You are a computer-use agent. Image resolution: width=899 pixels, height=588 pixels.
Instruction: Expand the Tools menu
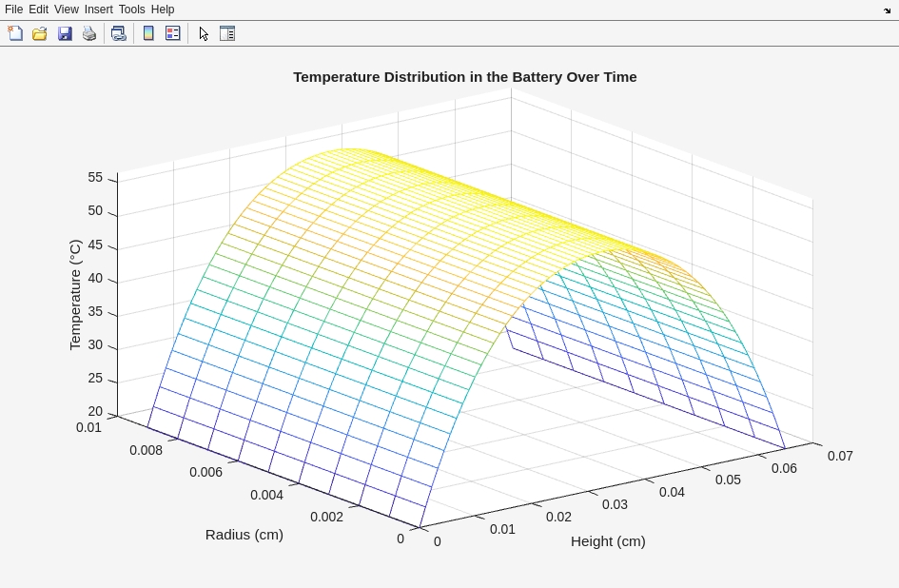pyautogui.click(x=131, y=10)
